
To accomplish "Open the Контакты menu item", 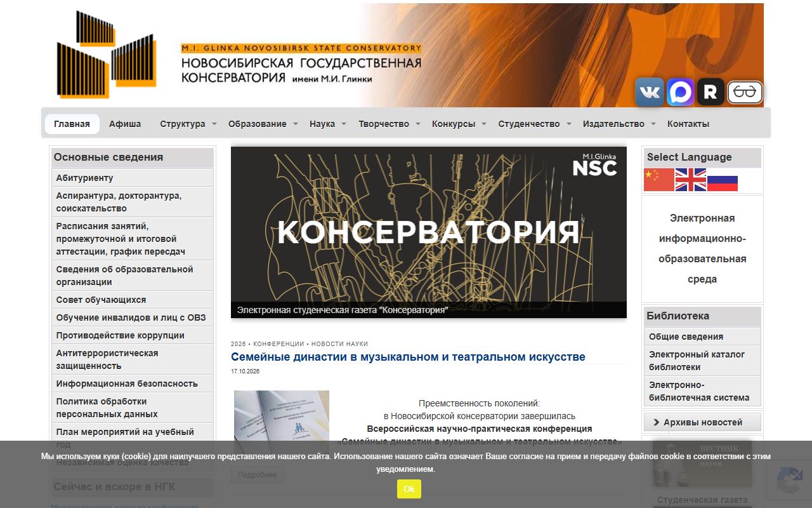I will [x=688, y=124].
